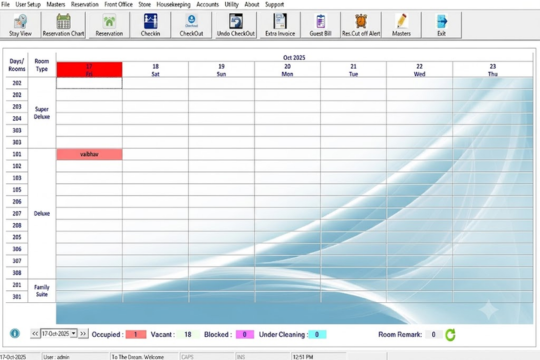540x360 pixels.
Task: Click room 207 row label
Action: coord(17,214)
